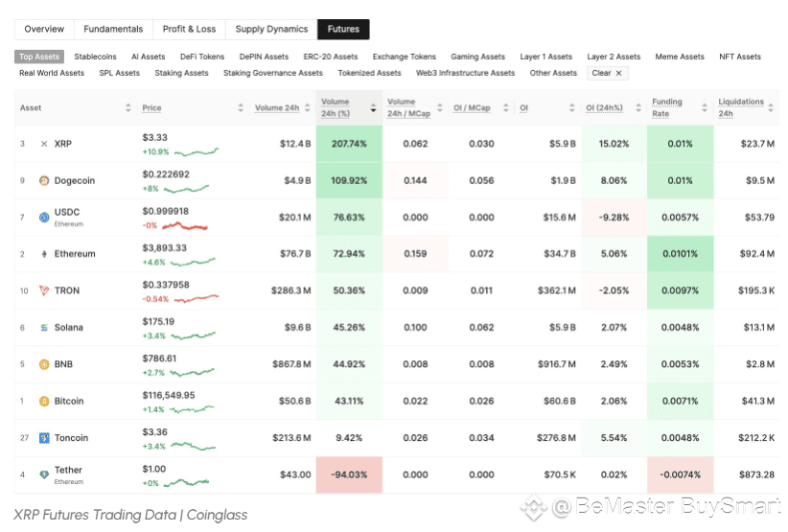Filter by Staking Governance Assets
788x532 pixels.
tap(273, 73)
